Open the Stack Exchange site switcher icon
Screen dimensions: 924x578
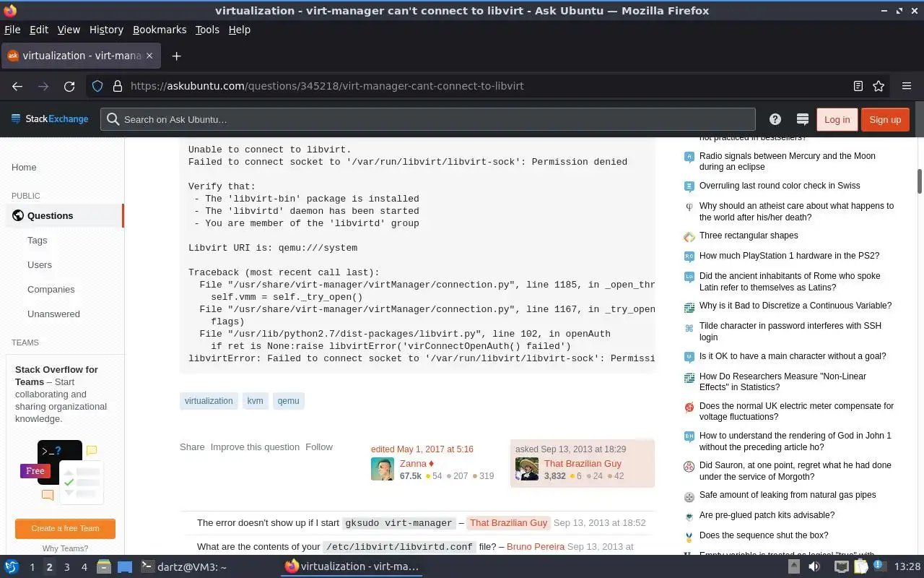tap(802, 119)
